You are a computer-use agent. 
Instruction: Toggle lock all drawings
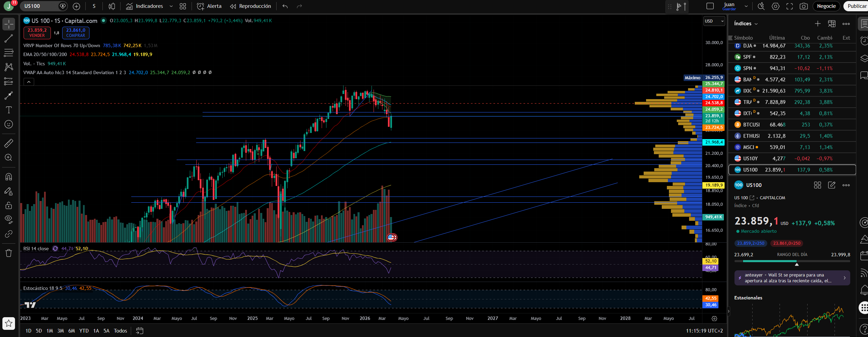coord(9,205)
